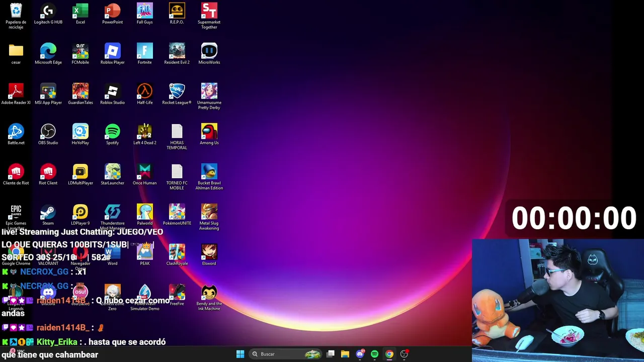Image resolution: width=644 pixels, height=362 pixels.
Task: Select the Palworld desktop icon
Action: click(x=145, y=215)
